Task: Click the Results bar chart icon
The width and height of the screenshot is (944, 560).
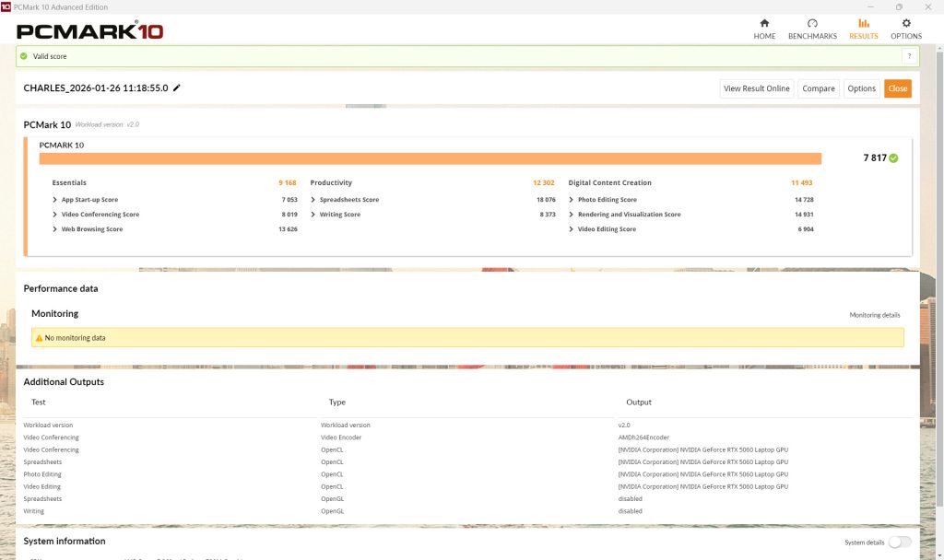Action: [863, 23]
